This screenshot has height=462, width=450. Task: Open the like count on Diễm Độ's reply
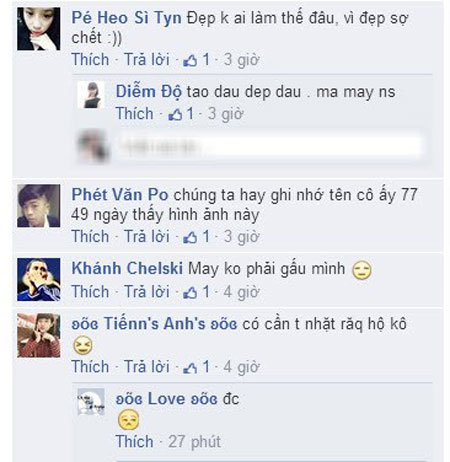pyautogui.click(x=181, y=114)
